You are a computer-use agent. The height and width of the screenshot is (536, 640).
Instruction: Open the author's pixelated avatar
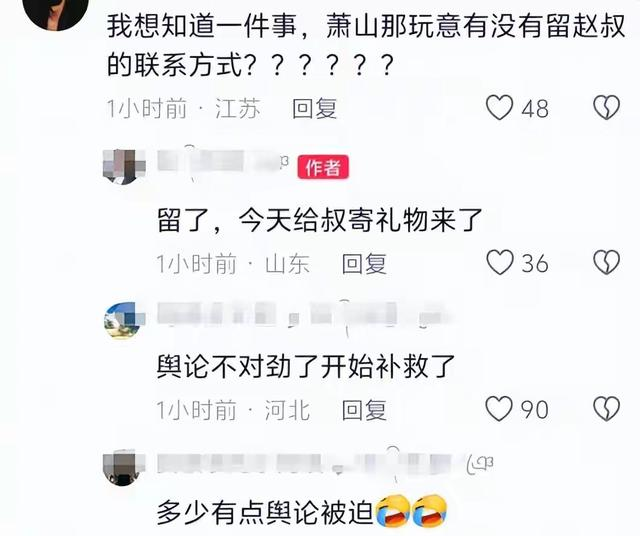[124, 167]
